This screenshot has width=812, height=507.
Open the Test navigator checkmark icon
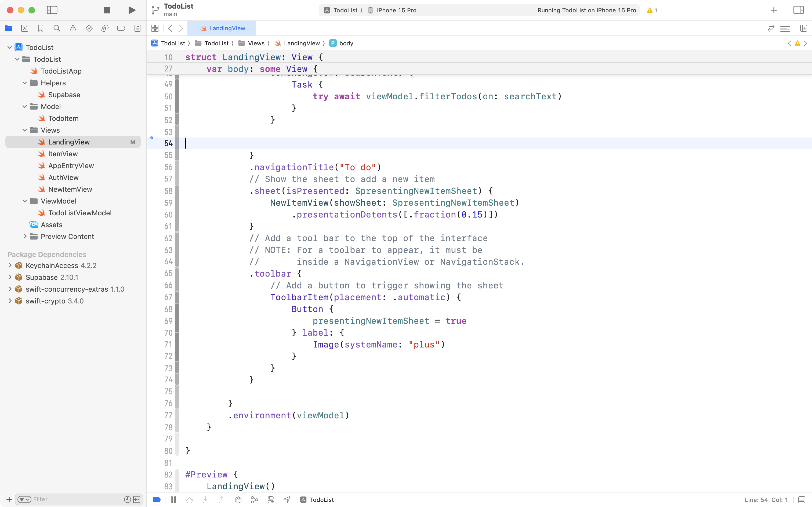pyautogui.click(x=89, y=28)
